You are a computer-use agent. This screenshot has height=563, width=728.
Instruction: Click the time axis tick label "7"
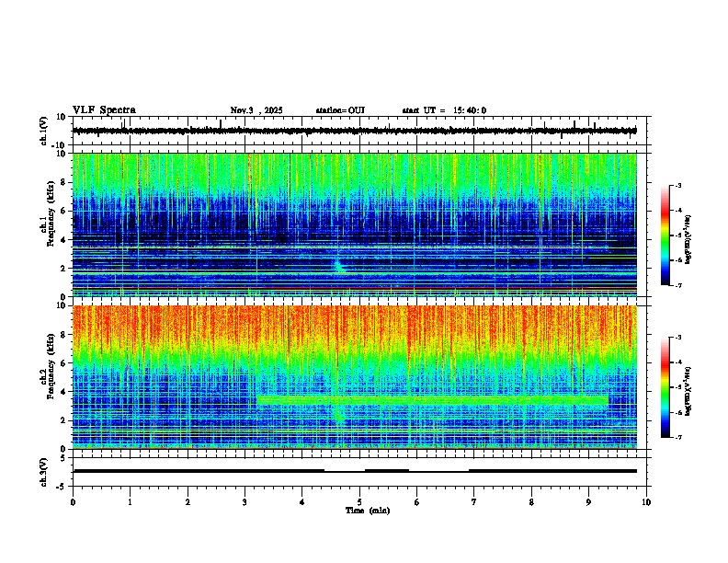pos(474,502)
